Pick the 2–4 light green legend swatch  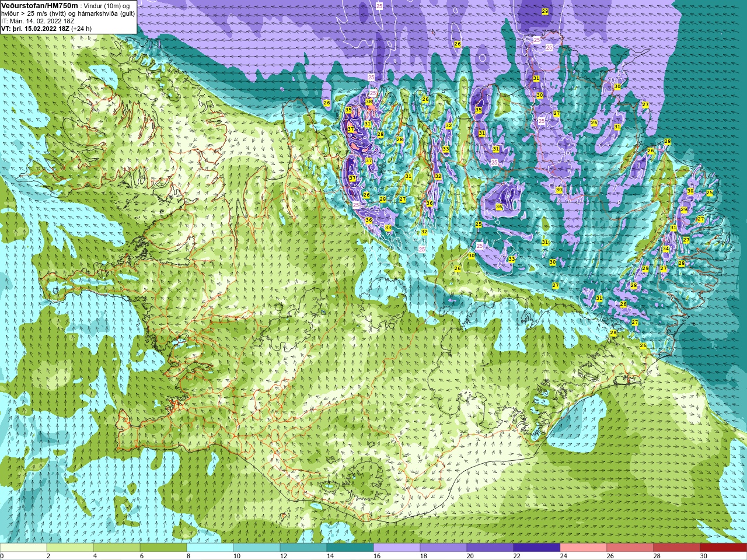[x=70, y=548]
